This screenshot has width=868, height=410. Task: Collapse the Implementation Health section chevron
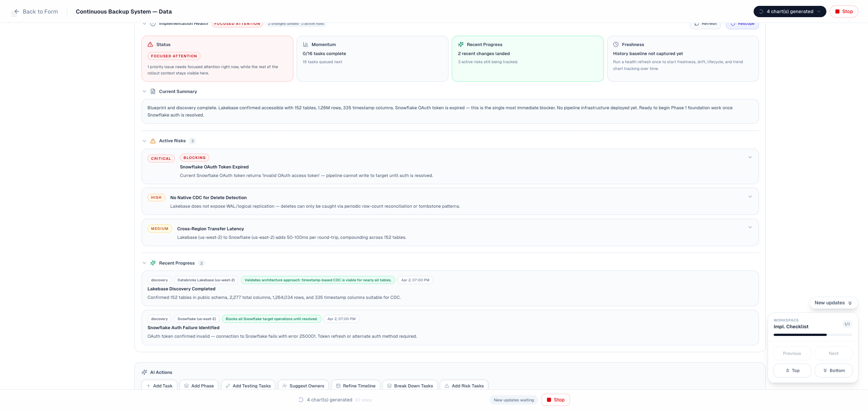tap(144, 23)
